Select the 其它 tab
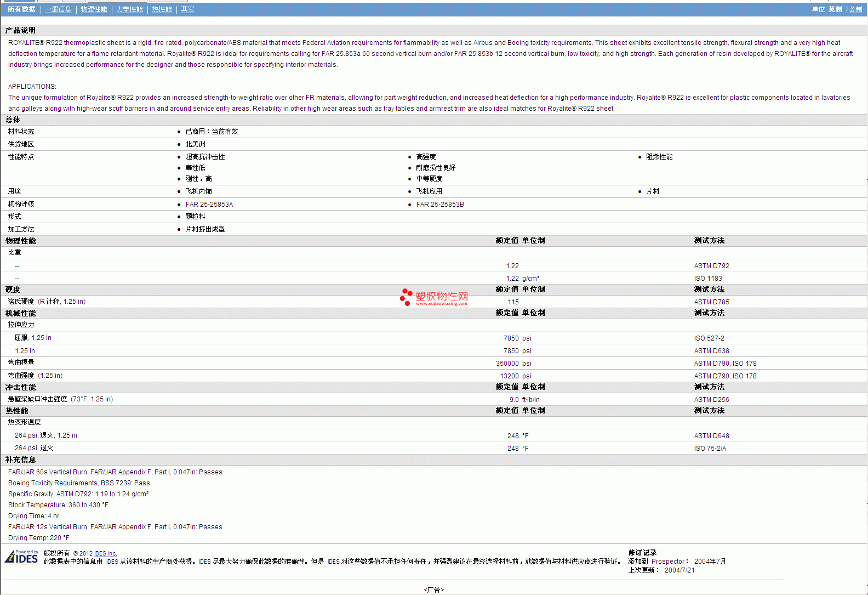The width and height of the screenshot is (868, 595). (187, 9)
